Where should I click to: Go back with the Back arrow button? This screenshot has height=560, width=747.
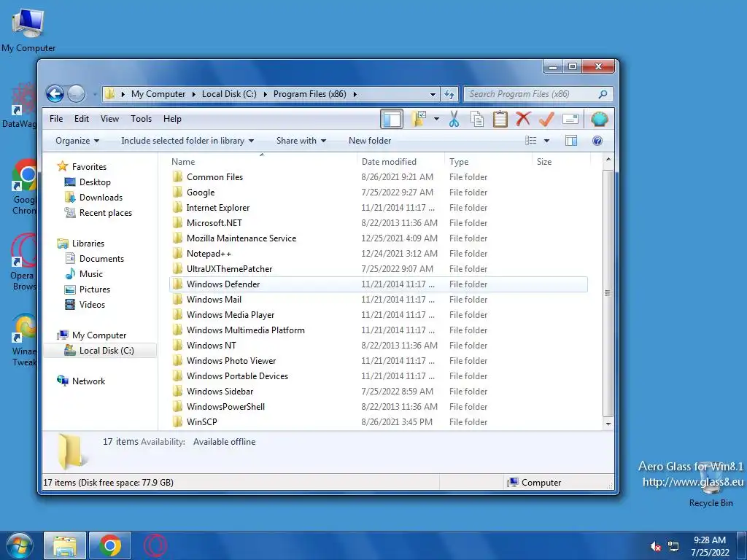coord(55,94)
